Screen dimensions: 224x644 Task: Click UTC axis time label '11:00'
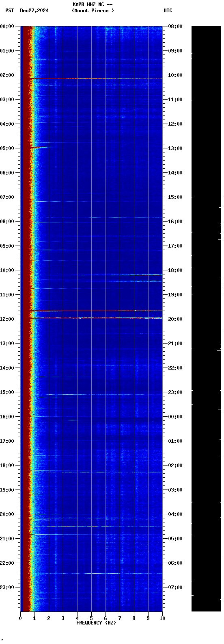point(175,100)
